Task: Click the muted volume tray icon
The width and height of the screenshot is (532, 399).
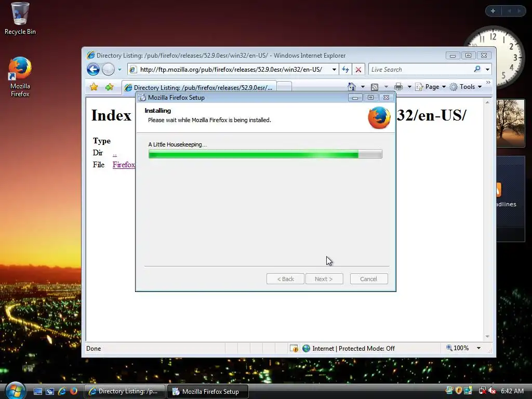Action: pyautogui.click(x=491, y=391)
